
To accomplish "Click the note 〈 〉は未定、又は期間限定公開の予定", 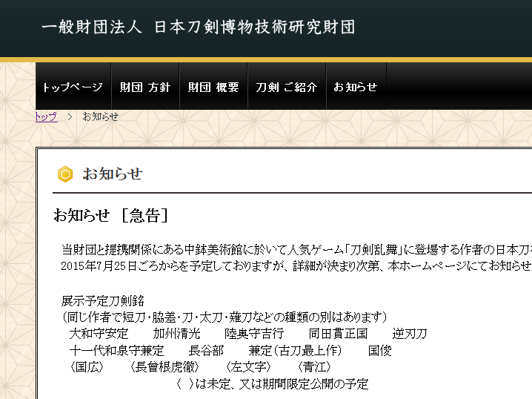I will pyautogui.click(x=272, y=383).
